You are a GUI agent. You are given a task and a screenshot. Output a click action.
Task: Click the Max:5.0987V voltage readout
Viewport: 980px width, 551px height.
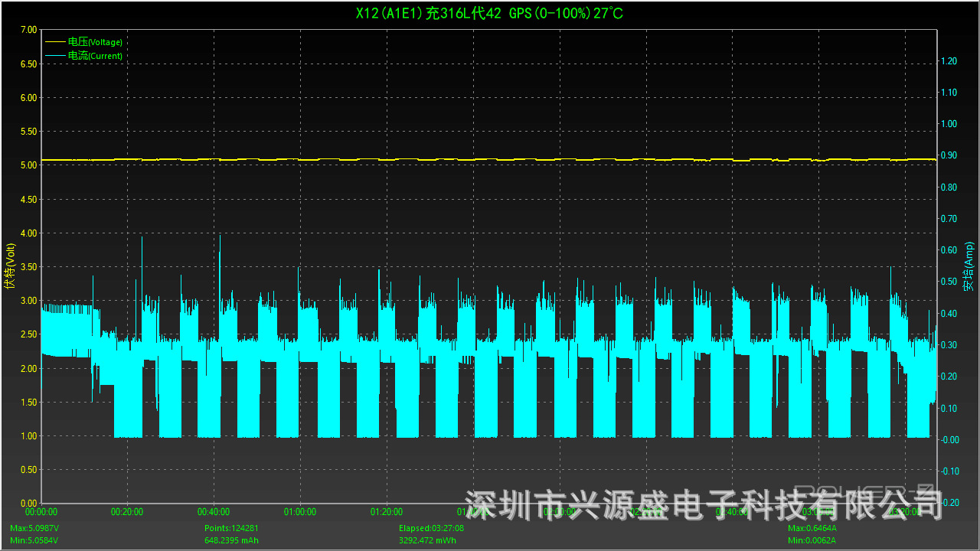pyautogui.click(x=34, y=529)
